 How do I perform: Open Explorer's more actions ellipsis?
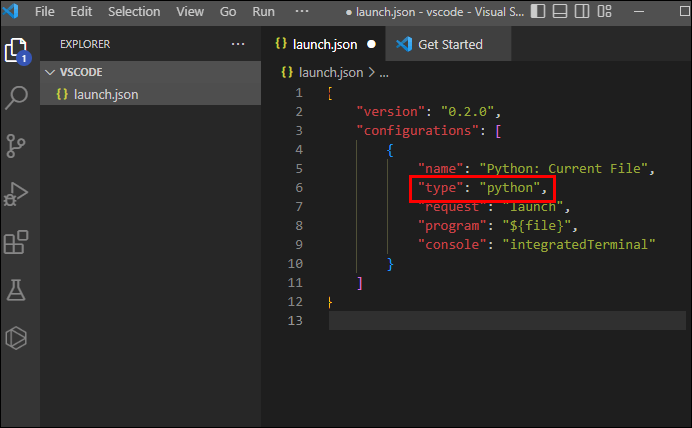[237, 45]
